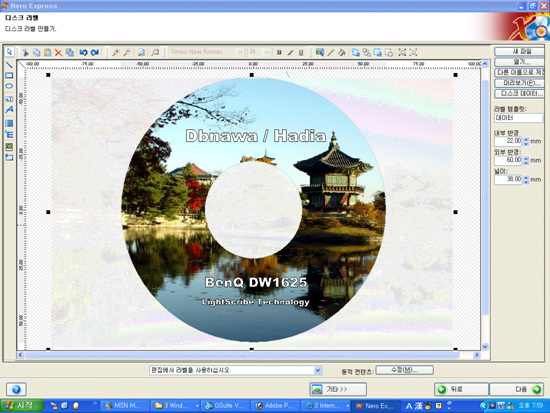550x413 pixels.
Task: Click the outer radius spinner arrows
Action: (x=526, y=160)
